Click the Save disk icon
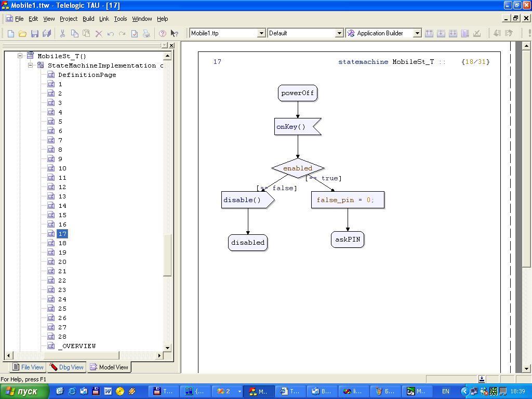This screenshot has width=532, height=399. pyautogui.click(x=34, y=33)
